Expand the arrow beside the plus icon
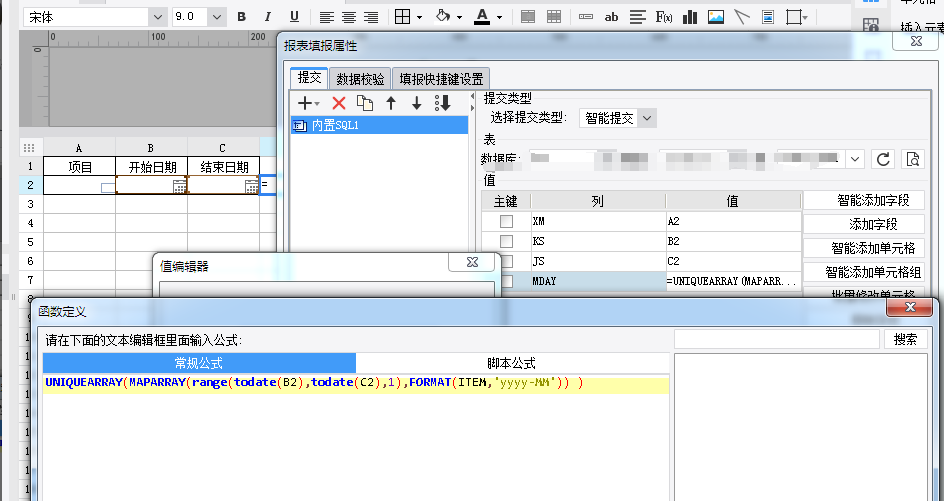Screen dimensions: 944x501 (x=317, y=104)
